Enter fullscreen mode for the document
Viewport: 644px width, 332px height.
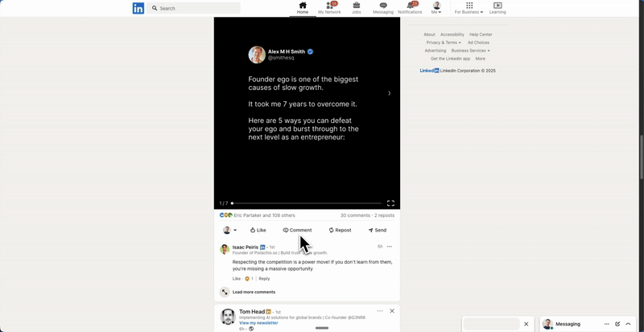pos(390,203)
